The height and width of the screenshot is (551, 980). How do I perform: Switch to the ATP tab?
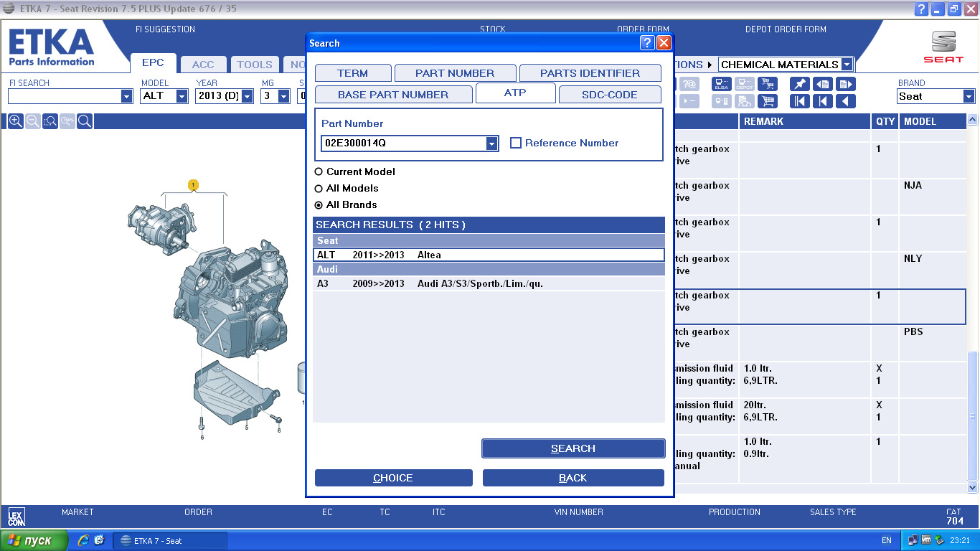tap(515, 93)
